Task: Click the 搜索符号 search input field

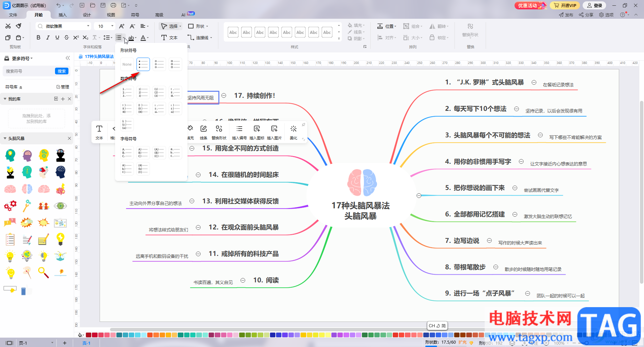Action: pyautogui.click(x=29, y=71)
